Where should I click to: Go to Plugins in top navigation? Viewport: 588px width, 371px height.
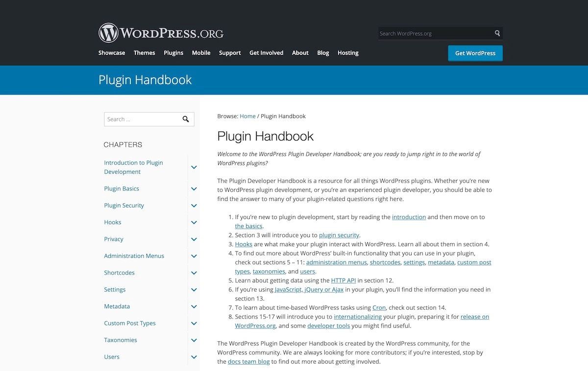coord(173,53)
